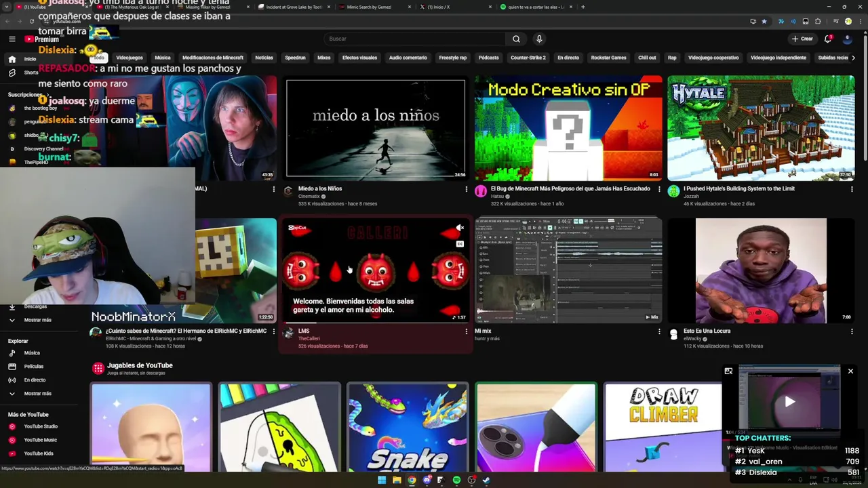This screenshot has width=868, height=488.
Task: Start voice search with microphone icon
Action: click(x=539, y=39)
